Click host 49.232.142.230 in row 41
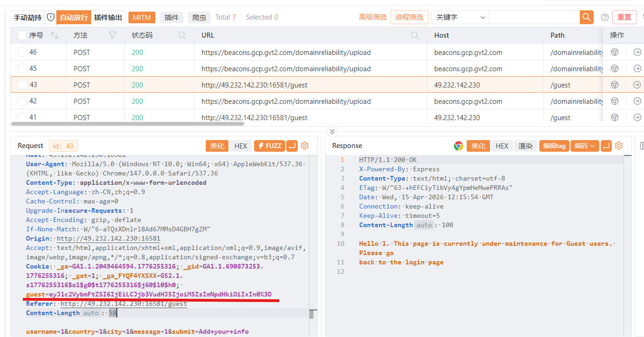 (457, 118)
